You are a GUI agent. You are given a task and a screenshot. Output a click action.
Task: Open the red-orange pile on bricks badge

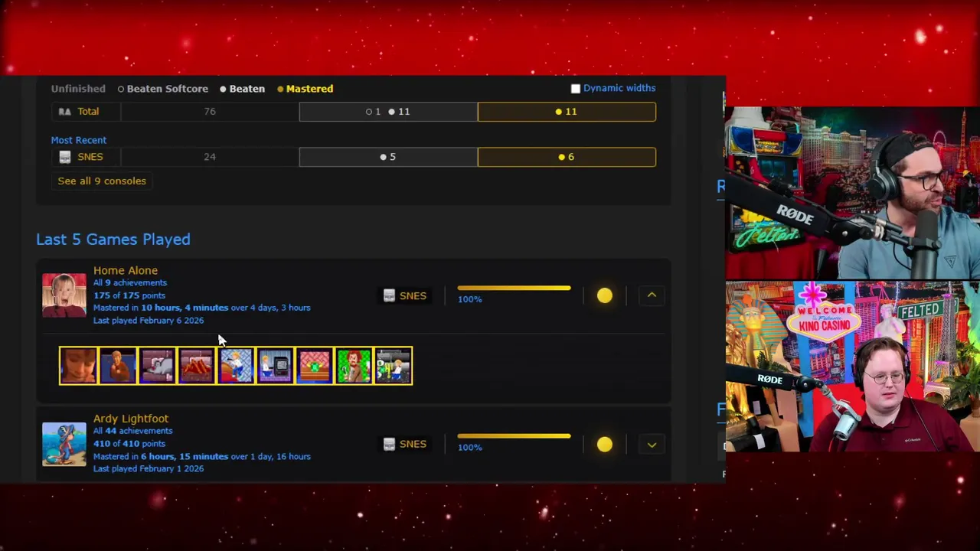(x=197, y=366)
